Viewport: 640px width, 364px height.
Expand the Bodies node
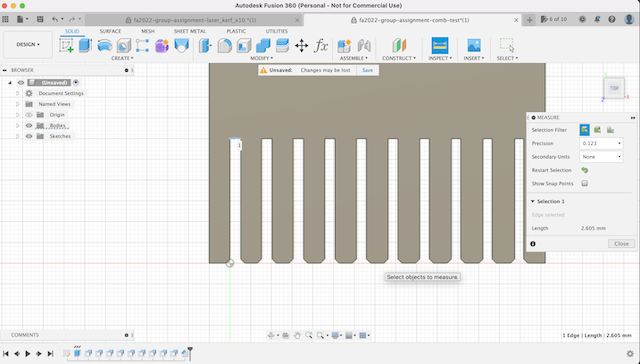point(18,126)
